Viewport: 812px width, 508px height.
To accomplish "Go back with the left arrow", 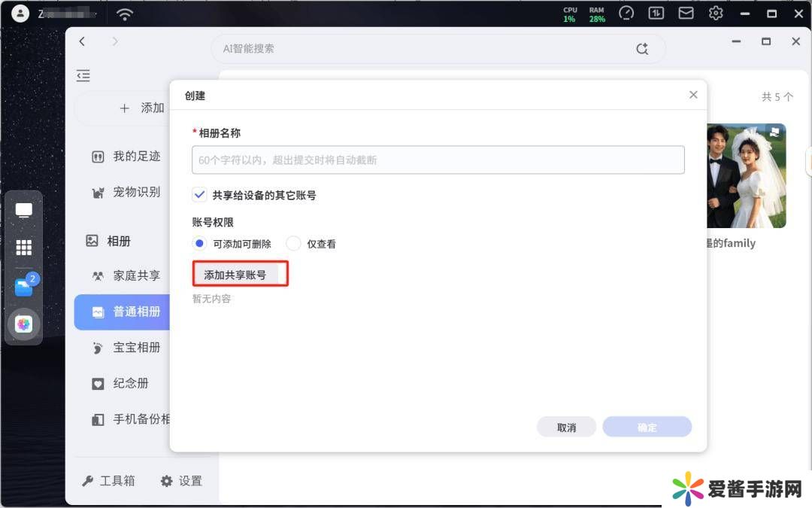I will click(x=83, y=42).
